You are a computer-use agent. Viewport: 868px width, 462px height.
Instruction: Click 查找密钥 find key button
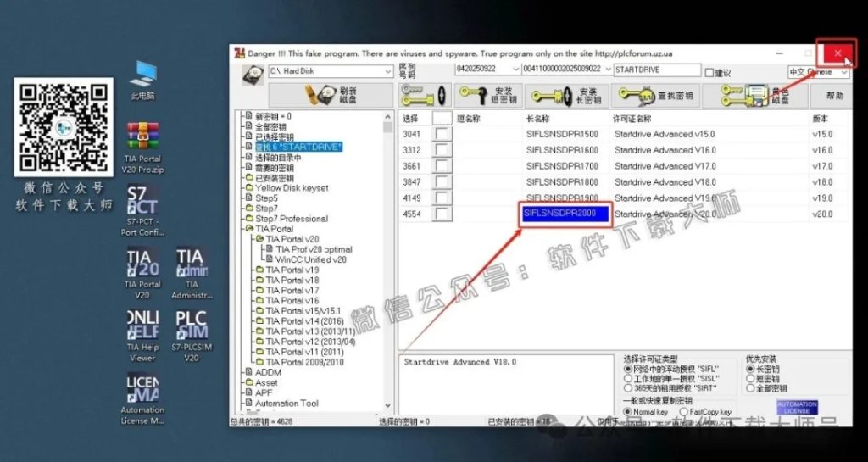click(656, 97)
